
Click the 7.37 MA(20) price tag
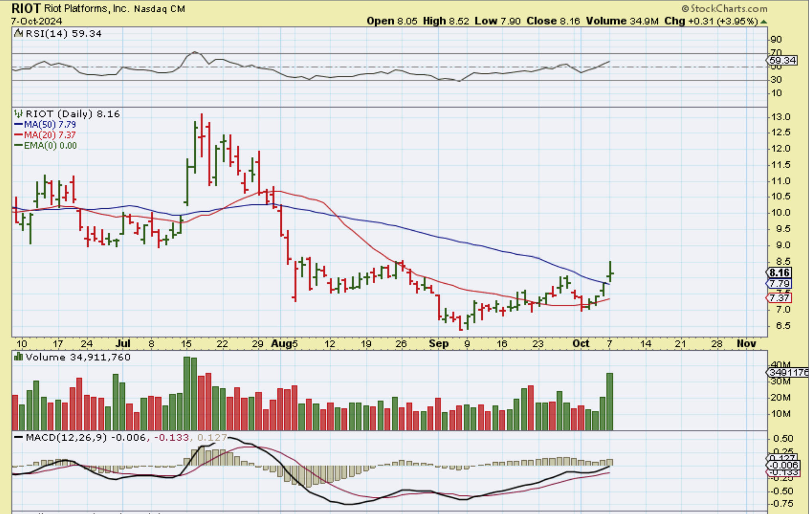(x=779, y=298)
